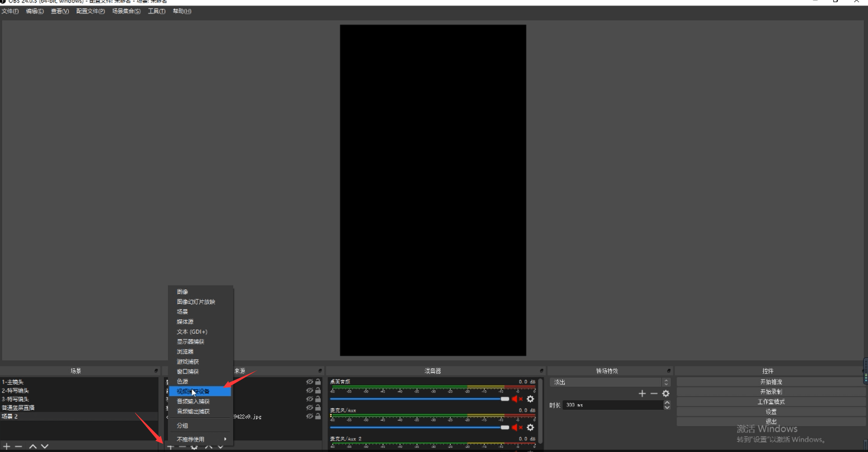Screen dimensions: 868x452
Task: Toggle visibility eye of third source row
Action: pos(309,399)
